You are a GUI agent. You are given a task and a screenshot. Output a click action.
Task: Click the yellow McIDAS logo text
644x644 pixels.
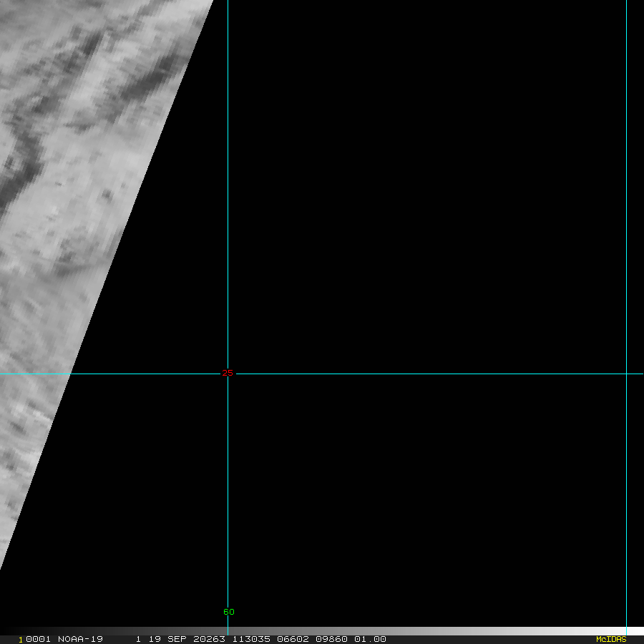(x=610, y=639)
